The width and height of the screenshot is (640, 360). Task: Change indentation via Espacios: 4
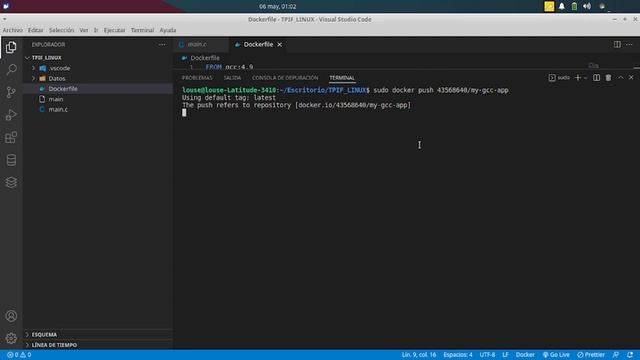point(458,355)
